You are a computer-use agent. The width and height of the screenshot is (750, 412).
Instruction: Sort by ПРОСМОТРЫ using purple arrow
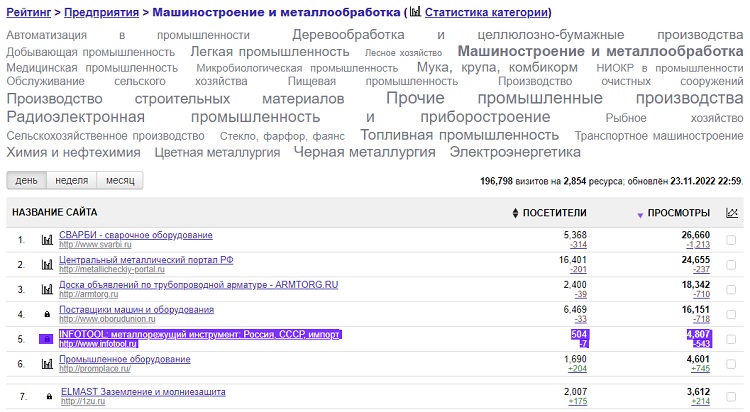click(640, 215)
